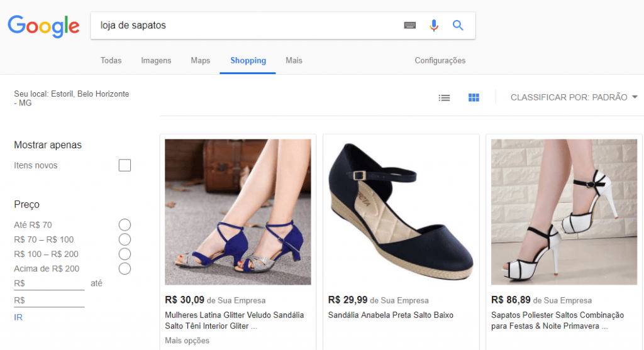Open the on-screen keyboard icon

[x=409, y=25]
